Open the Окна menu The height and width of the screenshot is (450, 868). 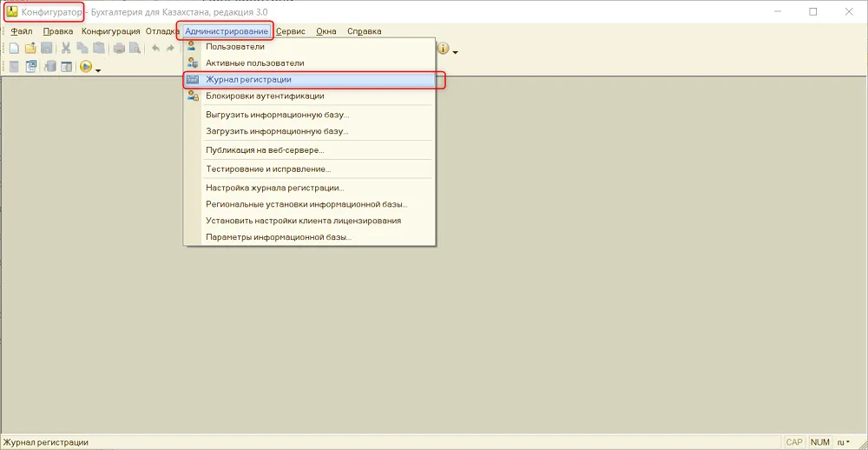[326, 31]
